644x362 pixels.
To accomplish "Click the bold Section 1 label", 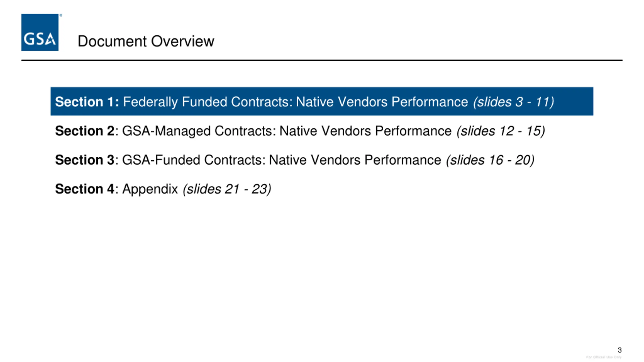I will (87, 102).
